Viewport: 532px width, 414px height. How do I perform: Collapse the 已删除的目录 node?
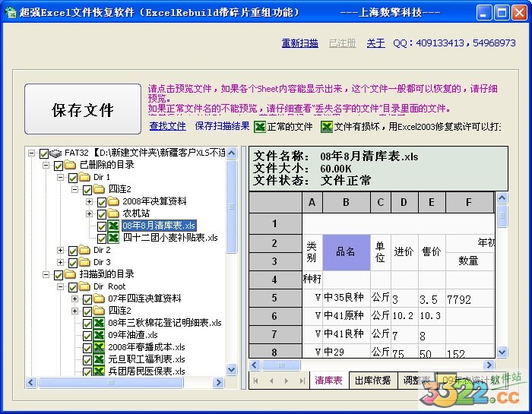coord(46,165)
